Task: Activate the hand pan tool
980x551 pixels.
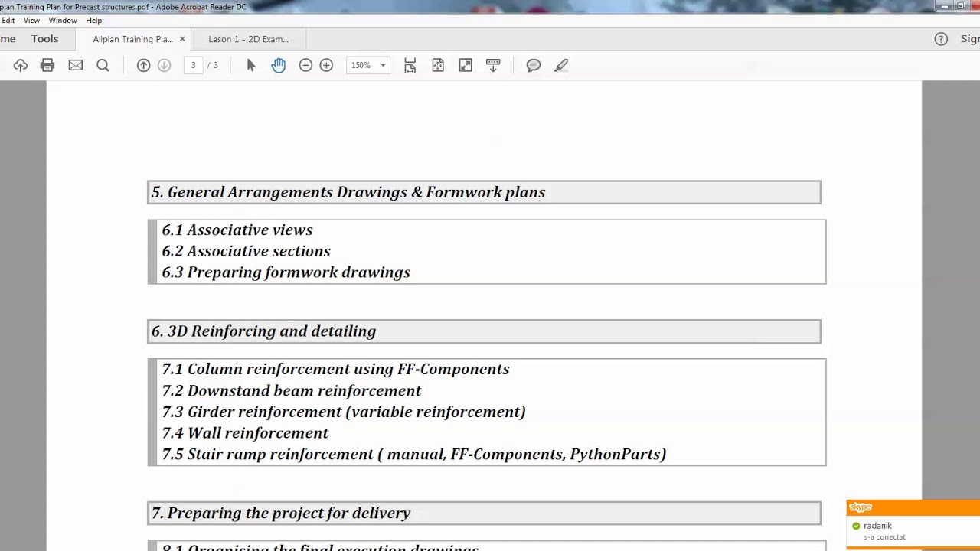Action: pos(278,66)
